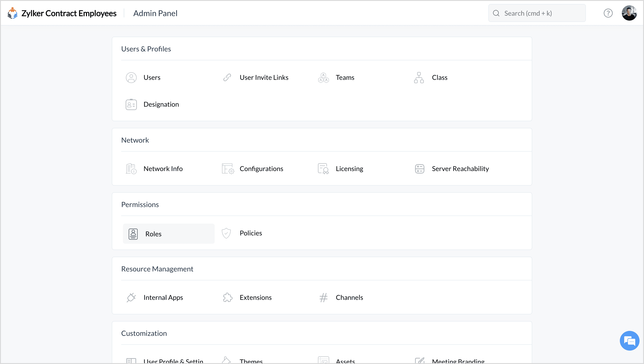644x364 pixels.
Task: Click the Extensions puzzle piece icon
Action: (x=227, y=298)
